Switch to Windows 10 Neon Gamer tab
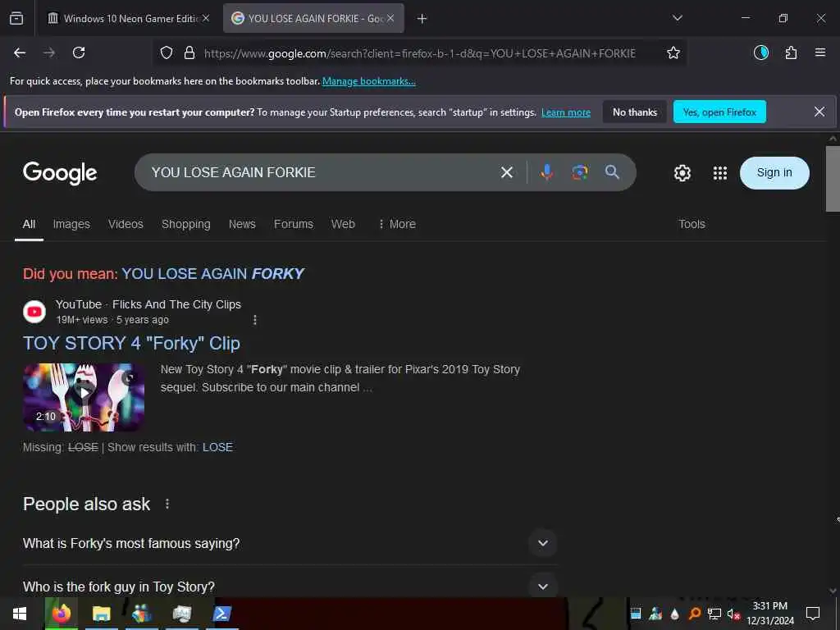 (x=127, y=19)
